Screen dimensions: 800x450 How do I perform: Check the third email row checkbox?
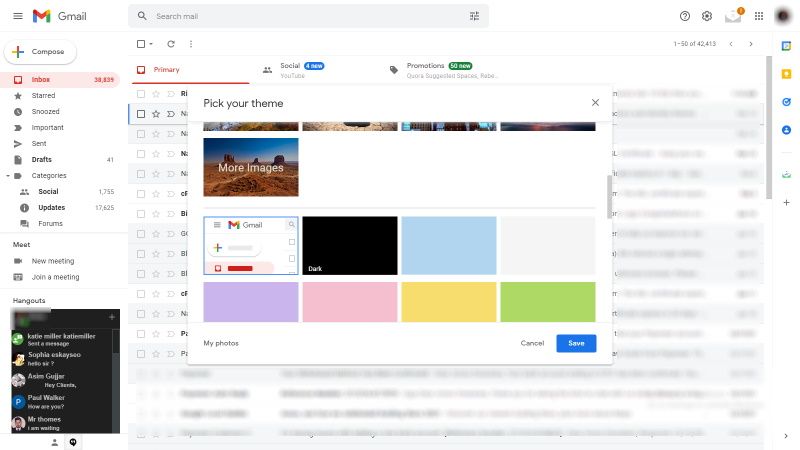tap(141, 134)
